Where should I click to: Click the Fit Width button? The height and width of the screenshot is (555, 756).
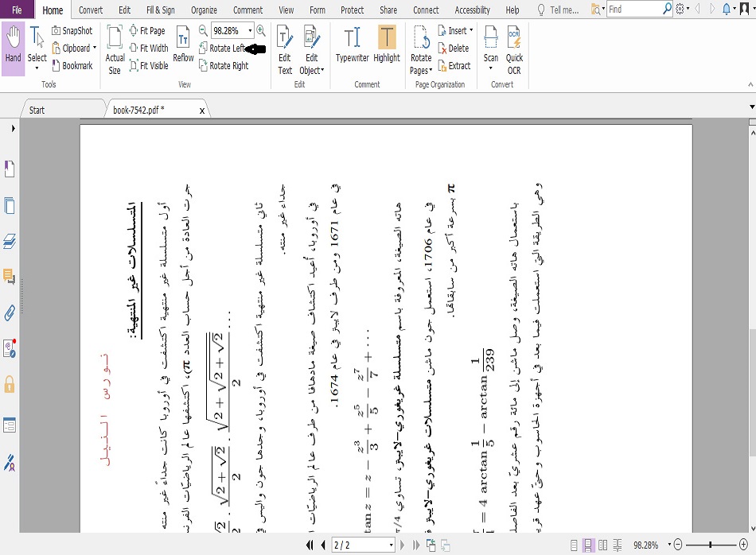click(148, 49)
